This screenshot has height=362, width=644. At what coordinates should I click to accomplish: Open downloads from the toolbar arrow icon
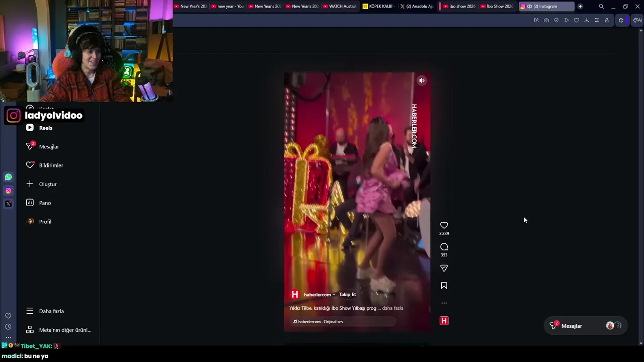pyautogui.click(x=587, y=20)
